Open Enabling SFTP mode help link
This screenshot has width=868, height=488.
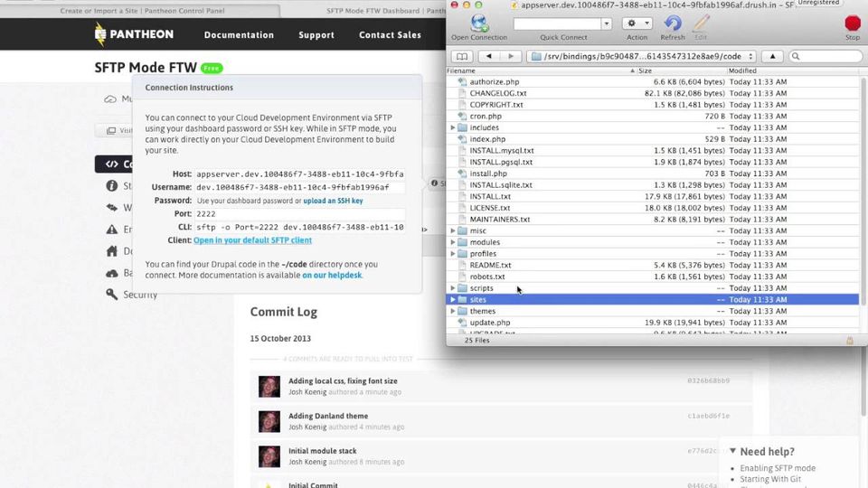pyautogui.click(x=778, y=468)
